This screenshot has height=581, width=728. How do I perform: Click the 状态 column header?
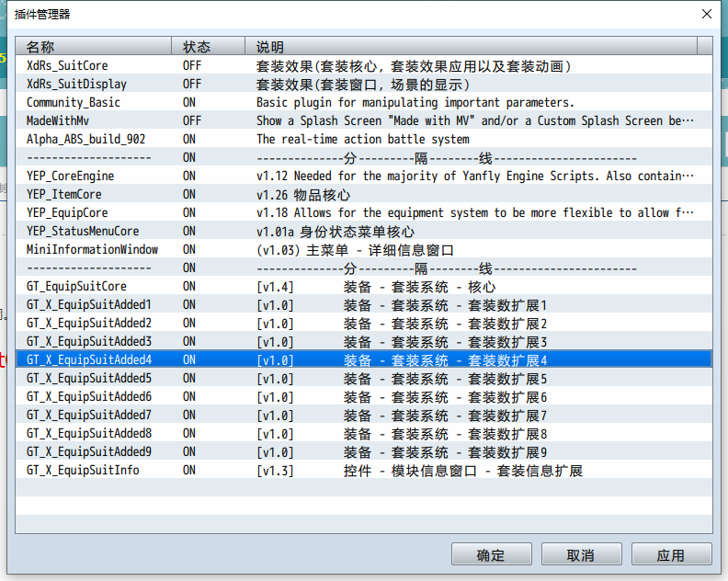tap(208, 47)
